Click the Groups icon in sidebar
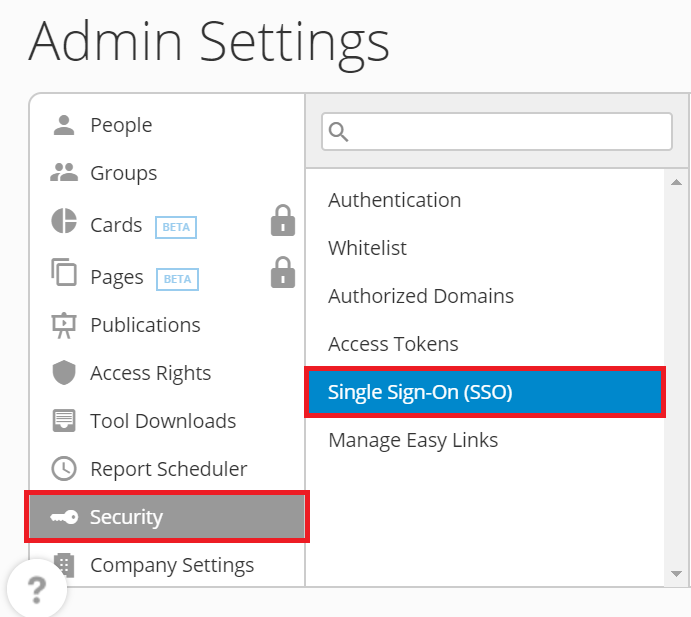This screenshot has width=691, height=617. (64, 173)
